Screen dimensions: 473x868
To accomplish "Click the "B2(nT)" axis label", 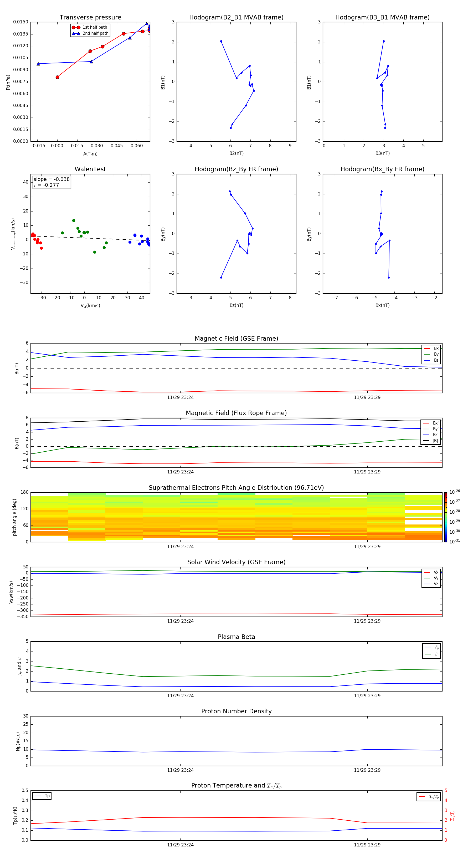I will 236,153.
